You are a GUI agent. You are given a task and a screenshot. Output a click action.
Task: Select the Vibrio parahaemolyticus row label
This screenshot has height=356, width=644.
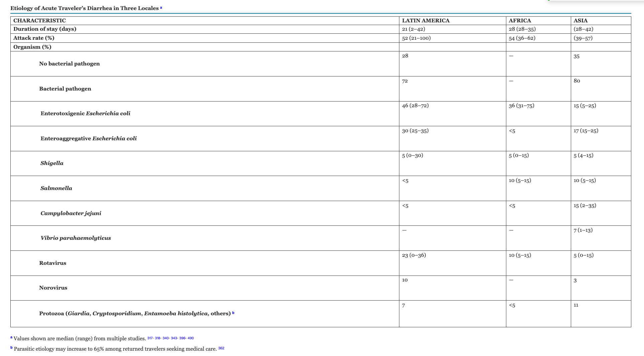[76, 238]
